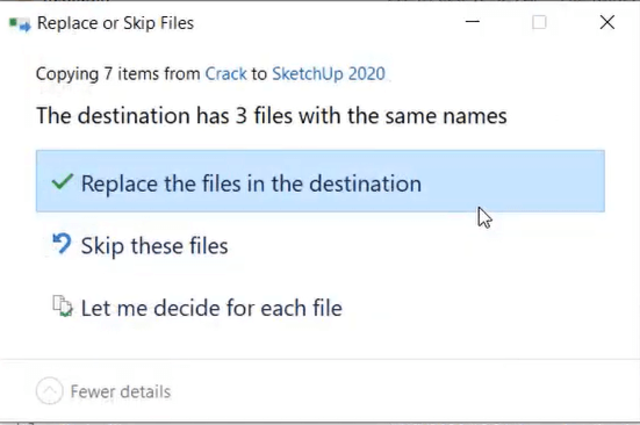Viewport: 640px width, 425px height.
Task: Click the heading about 3 files with same names
Action: (271, 115)
